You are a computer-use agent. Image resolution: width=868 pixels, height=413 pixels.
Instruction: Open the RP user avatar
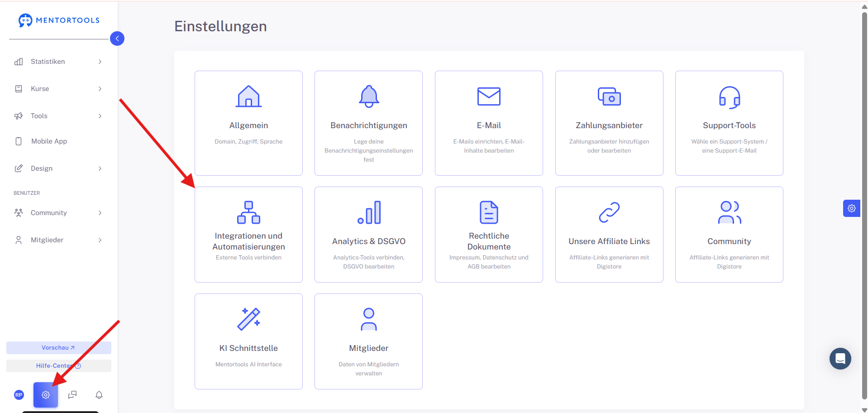[19, 395]
